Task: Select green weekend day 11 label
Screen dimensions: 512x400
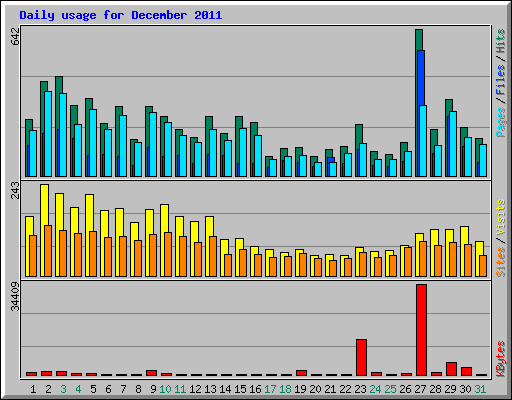Action: (180, 389)
